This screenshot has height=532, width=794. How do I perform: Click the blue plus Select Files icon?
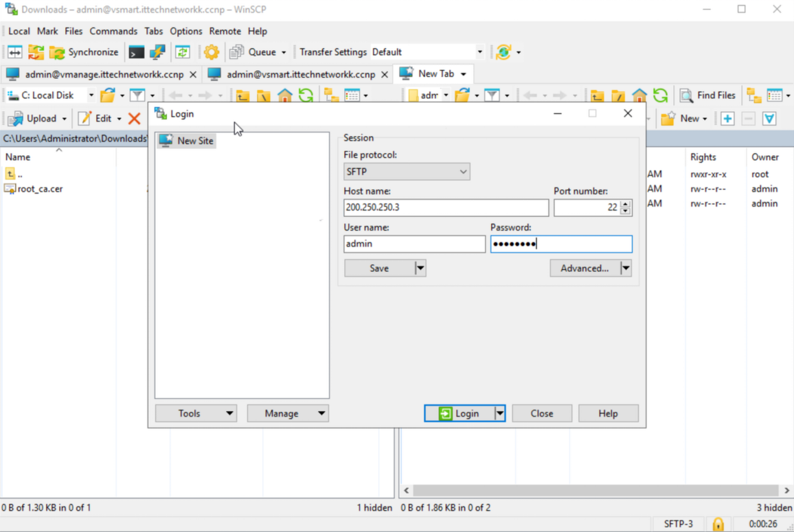(727, 119)
